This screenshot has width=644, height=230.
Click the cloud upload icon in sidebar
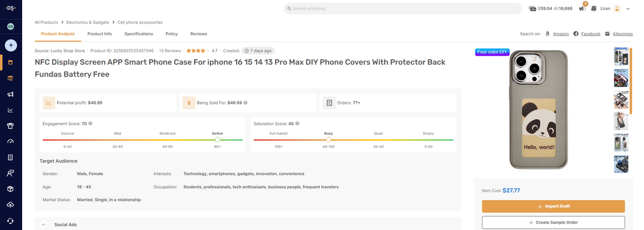tap(10, 205)
